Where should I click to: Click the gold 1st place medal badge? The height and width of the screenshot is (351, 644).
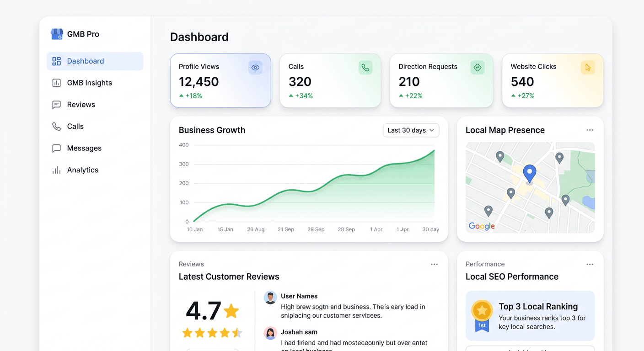click(482, 315)
